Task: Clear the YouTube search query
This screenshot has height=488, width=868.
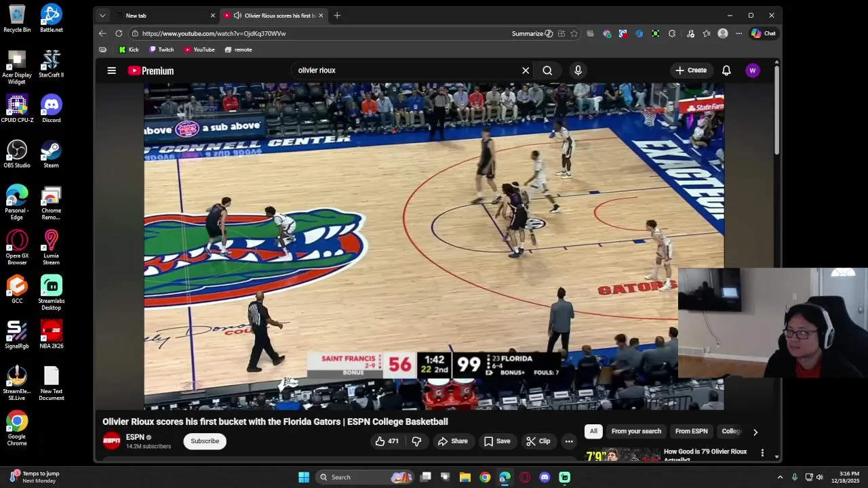Action: pyautogui.click(x=526, y=70)
